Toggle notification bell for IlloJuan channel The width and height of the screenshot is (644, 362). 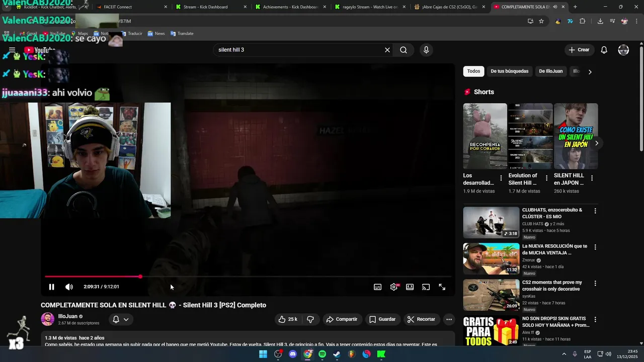click(121, 319)
